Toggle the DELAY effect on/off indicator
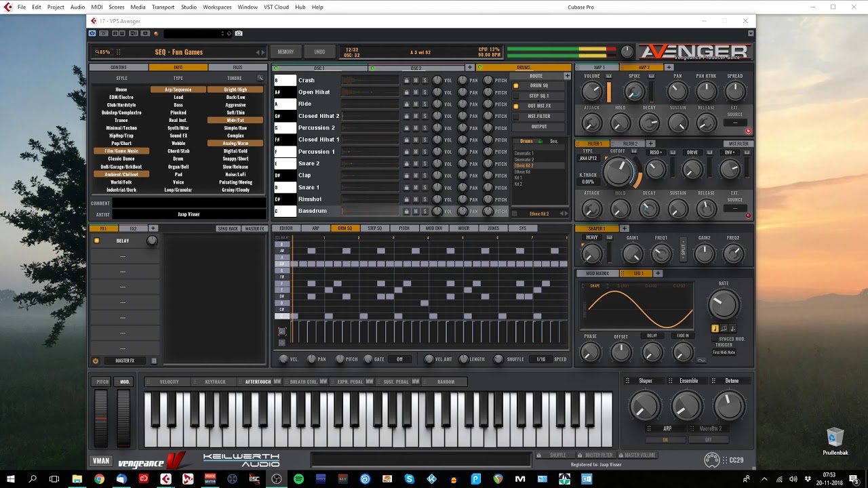 pyautogui.click(x=96, y=241)
